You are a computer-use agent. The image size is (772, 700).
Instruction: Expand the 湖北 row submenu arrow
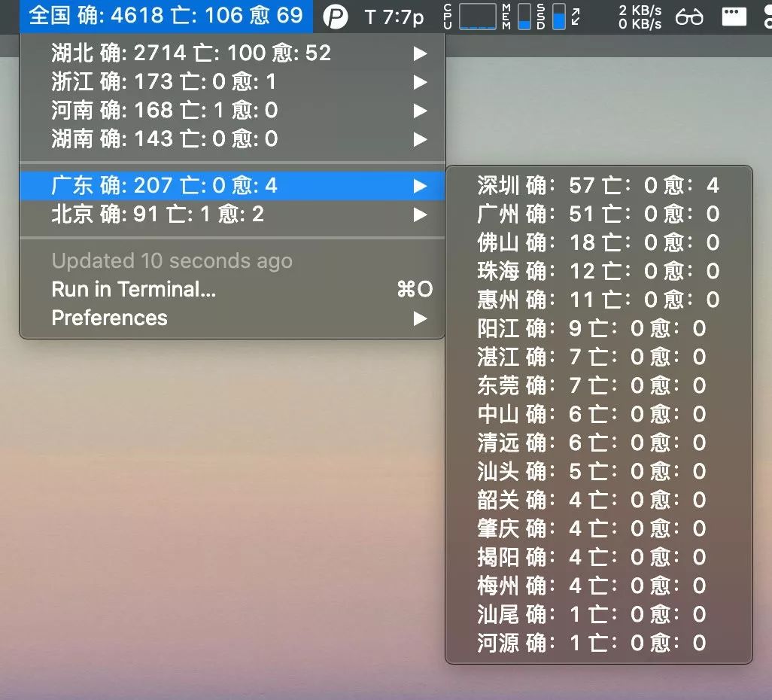point(420,53)
